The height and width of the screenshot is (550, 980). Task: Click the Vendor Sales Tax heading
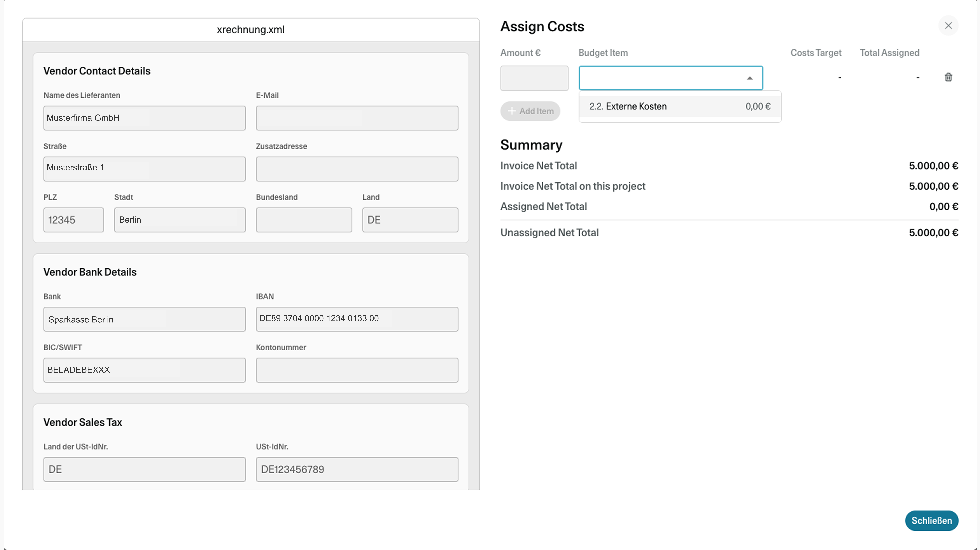(x=83, y=423)
